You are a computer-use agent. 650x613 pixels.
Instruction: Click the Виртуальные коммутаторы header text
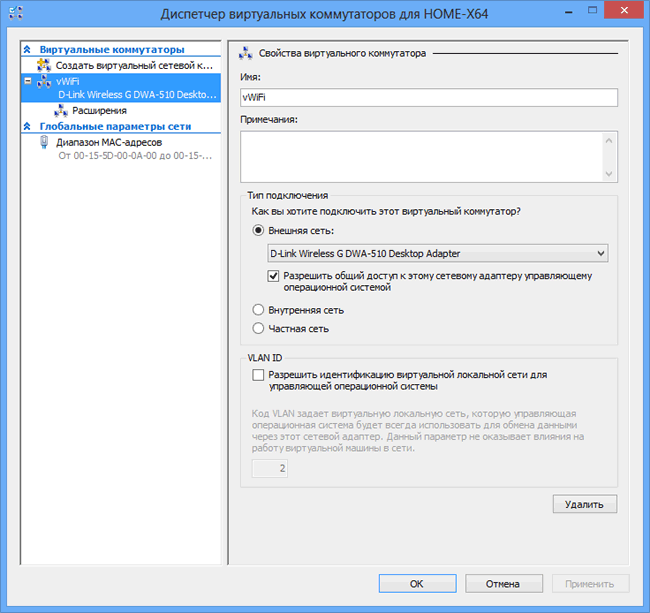click(112, 49)
